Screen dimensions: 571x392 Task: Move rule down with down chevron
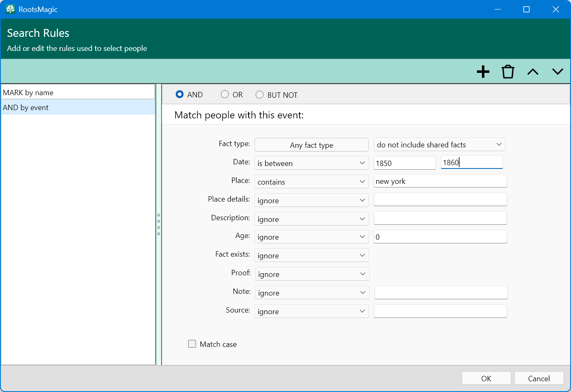tap(557, 72)
